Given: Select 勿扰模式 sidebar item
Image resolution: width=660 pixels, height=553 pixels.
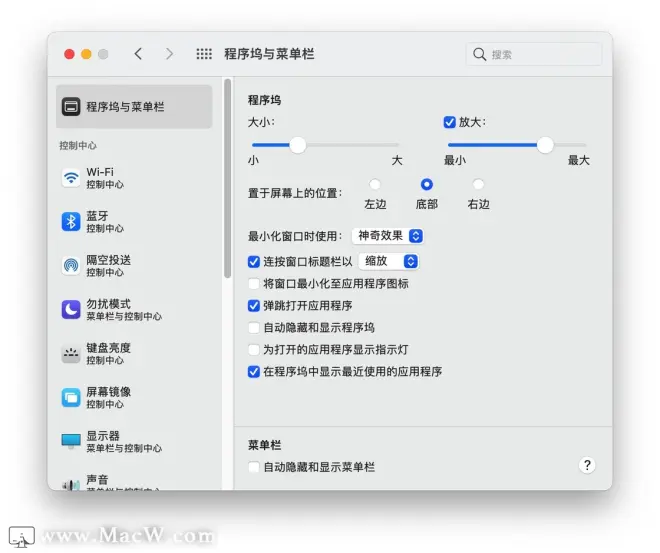Looking at the screenshot, I should 134,309.
